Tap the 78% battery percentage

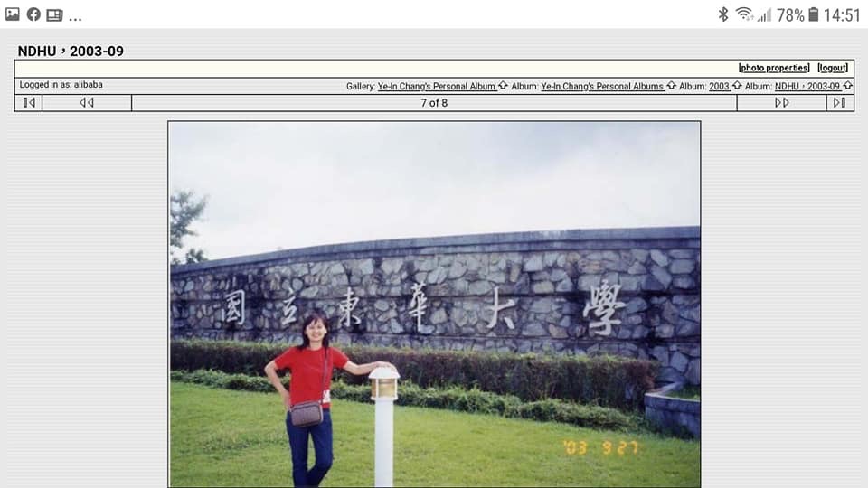790,15
